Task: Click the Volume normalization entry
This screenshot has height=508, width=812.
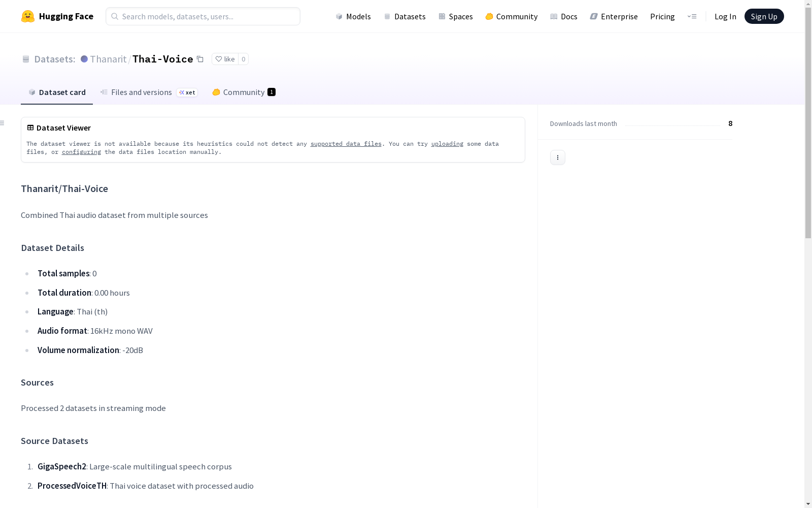Action: pyautogui.click(x=90, y=350)
